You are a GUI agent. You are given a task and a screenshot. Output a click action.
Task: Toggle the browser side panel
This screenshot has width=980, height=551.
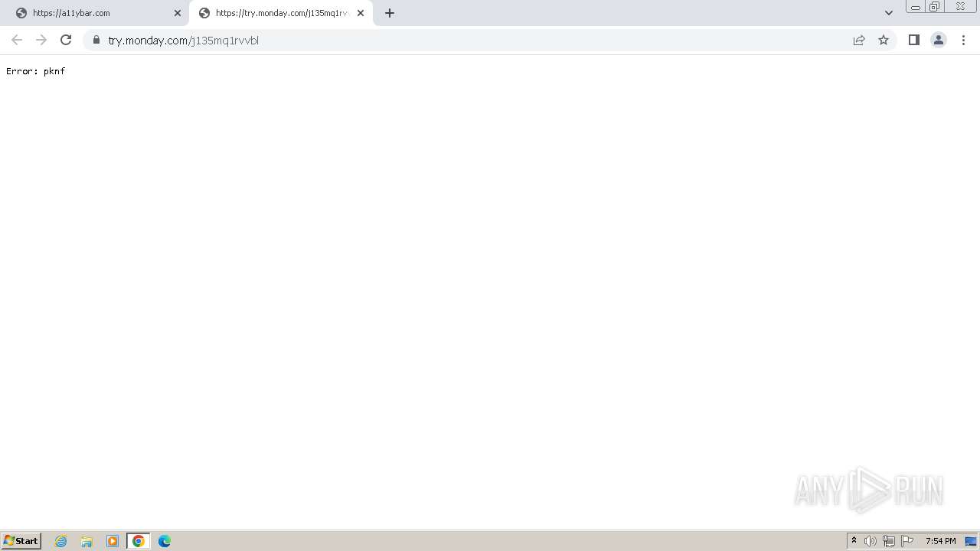tap(914, 40)
